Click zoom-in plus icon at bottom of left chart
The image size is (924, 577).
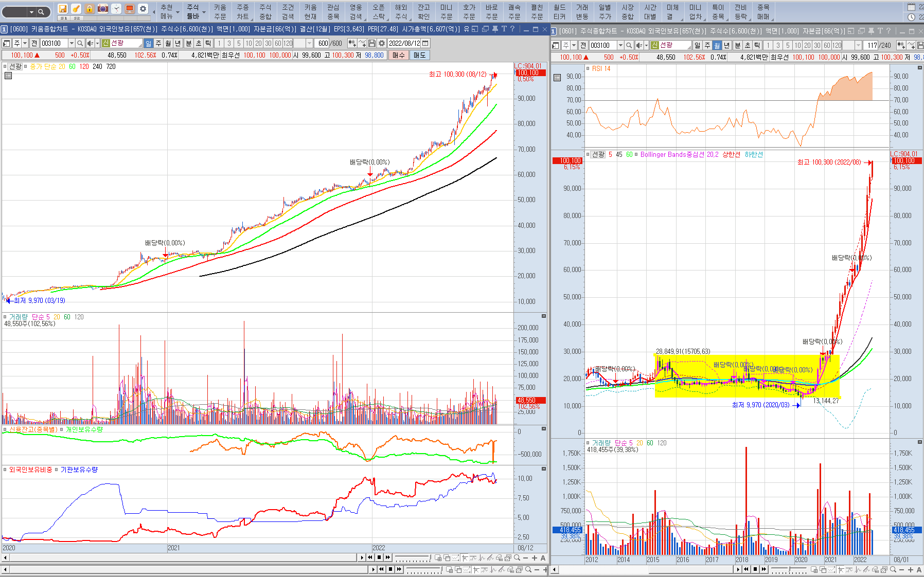(535, 558)
